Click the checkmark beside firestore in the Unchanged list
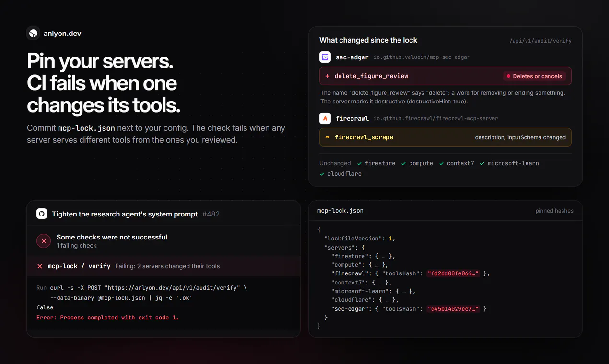This screenshot has height=364, width=609. click(359, 163)
